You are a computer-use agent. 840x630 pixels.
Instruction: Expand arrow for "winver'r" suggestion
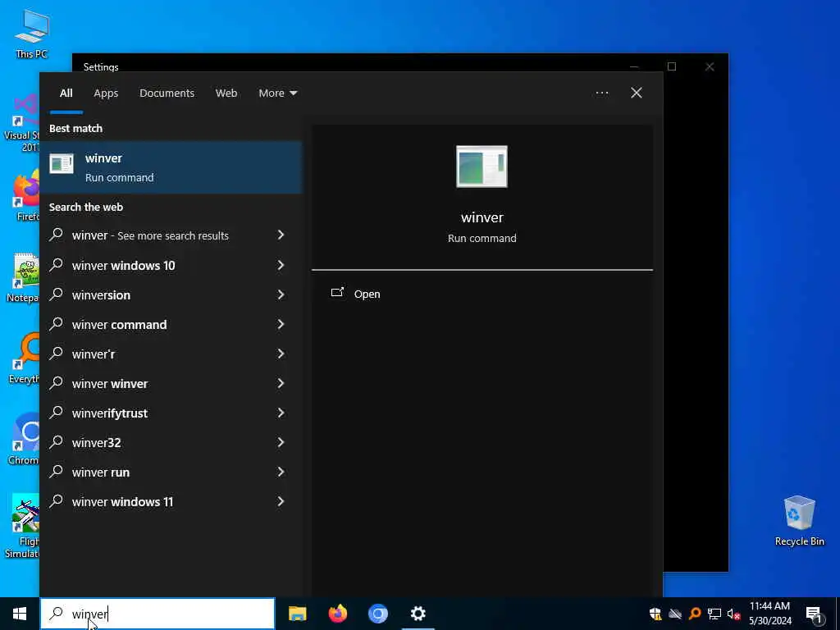coord(281,354)
